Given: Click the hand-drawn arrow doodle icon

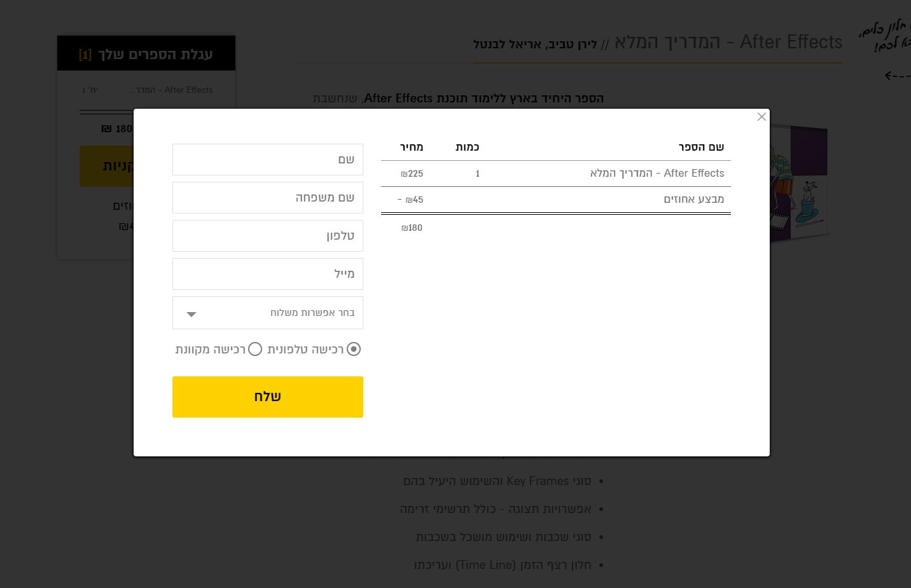Looking at the screenshot, I should (893, 76).
